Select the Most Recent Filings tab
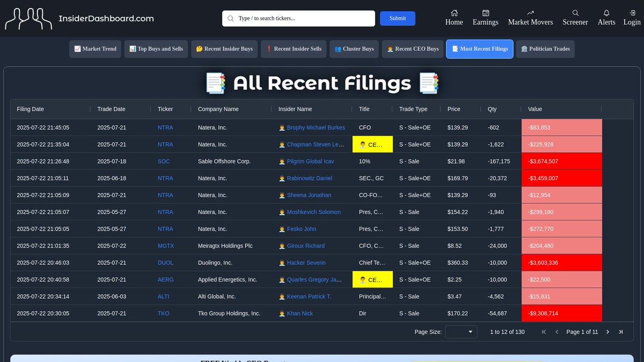This screenshot has width=644, height=362. (x=480, y=49)
